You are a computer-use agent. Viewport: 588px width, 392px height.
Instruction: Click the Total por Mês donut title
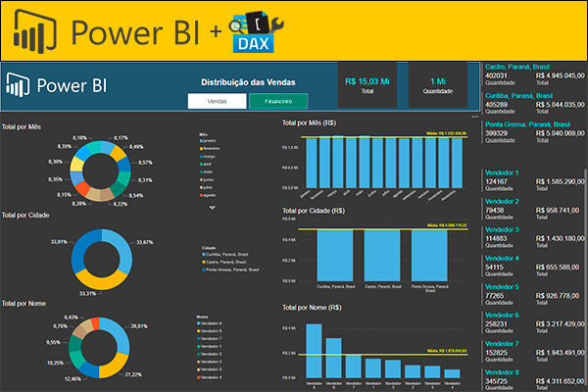pos(22,126)
